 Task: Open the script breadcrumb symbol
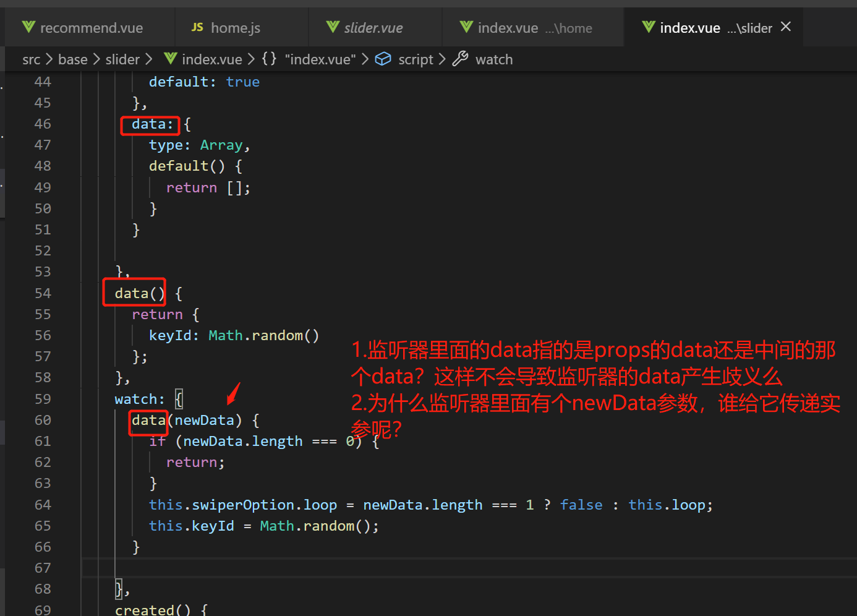click(416, 59)
